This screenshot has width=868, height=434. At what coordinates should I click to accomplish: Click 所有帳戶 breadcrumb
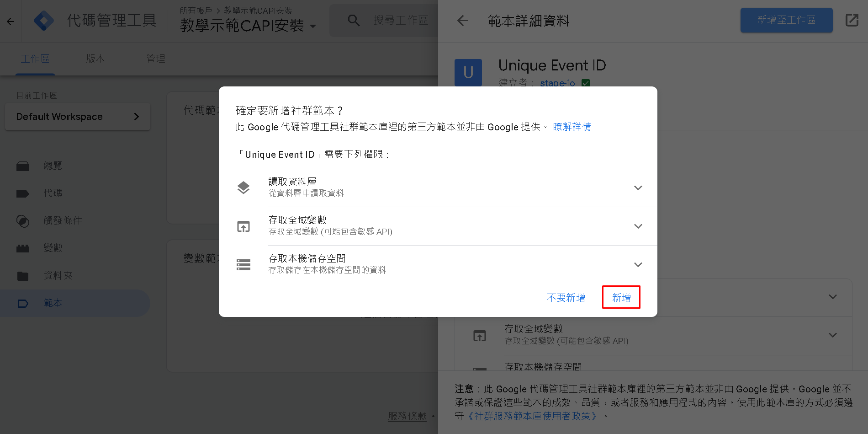196,10
